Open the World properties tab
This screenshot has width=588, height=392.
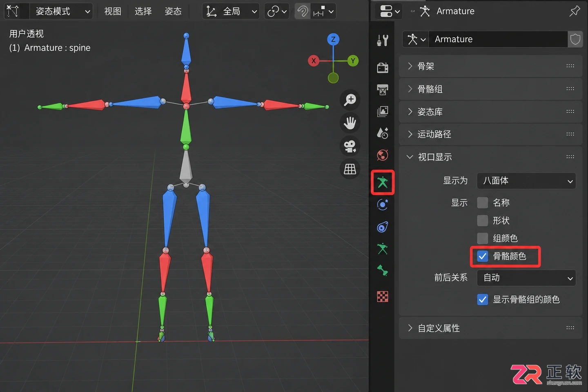[x=383, y=155]
